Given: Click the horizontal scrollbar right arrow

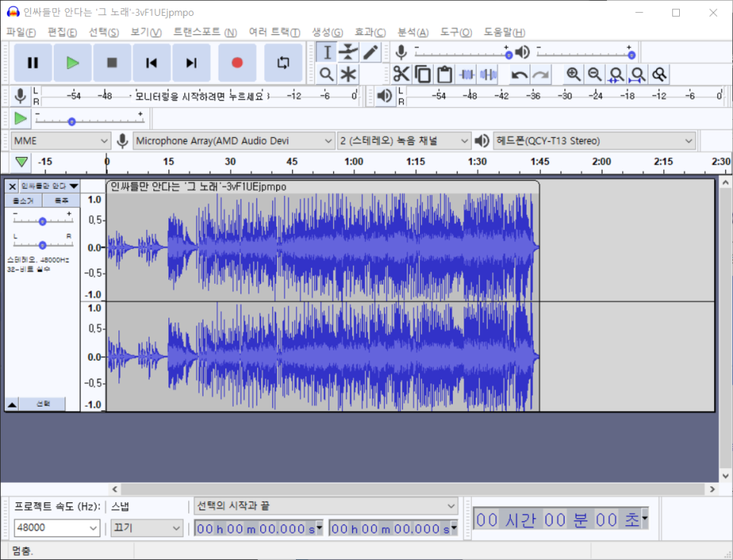Looking at the screenshot, I should [x=712, y=489].
